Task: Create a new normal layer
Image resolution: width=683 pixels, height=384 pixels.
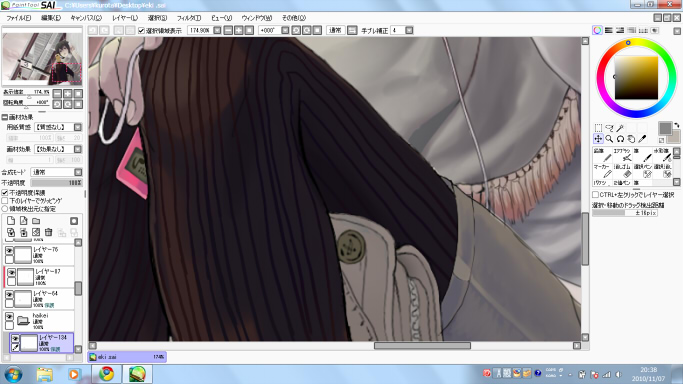Action: coord(11,221)
